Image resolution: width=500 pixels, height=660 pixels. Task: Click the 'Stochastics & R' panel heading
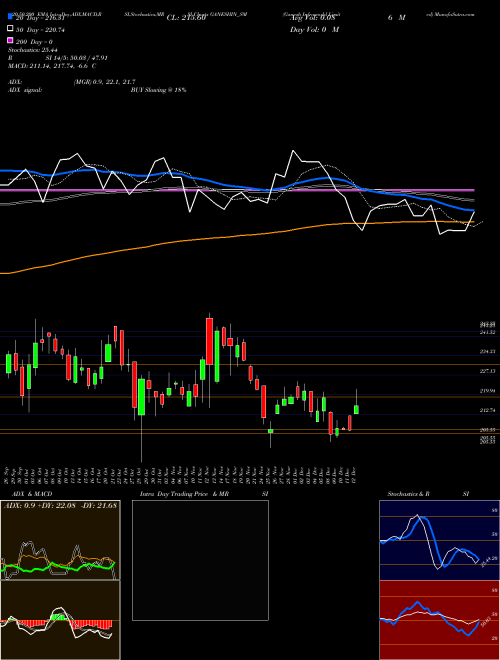(408, 494)
